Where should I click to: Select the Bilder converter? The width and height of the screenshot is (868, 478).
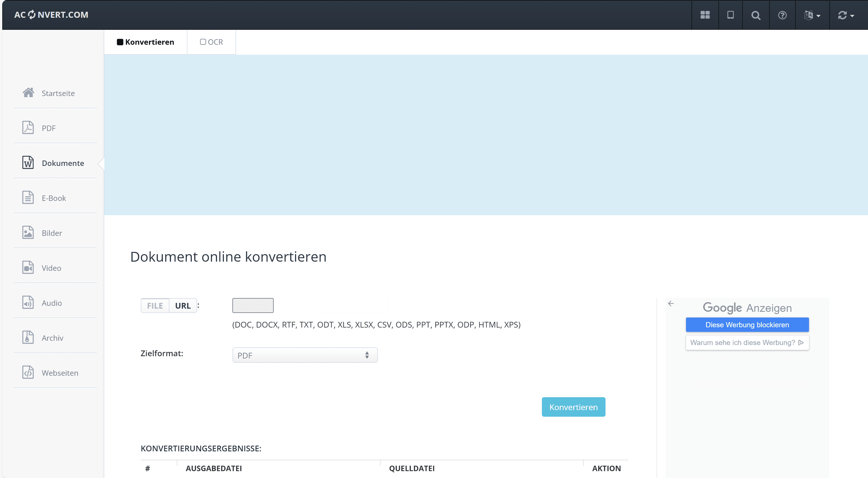[x=52, y=233]
